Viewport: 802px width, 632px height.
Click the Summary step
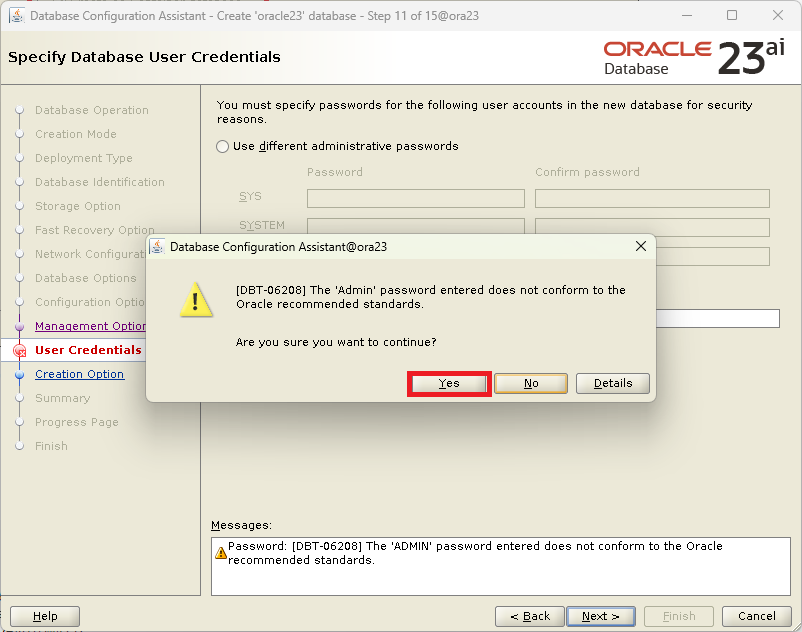[63, 398]
